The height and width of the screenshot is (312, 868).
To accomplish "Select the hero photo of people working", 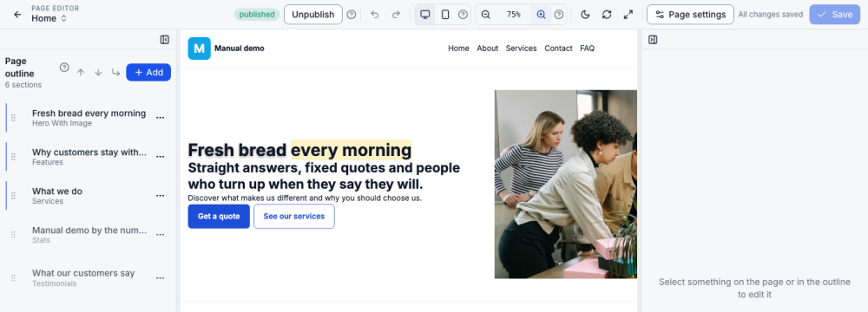I will coord(566,185).
